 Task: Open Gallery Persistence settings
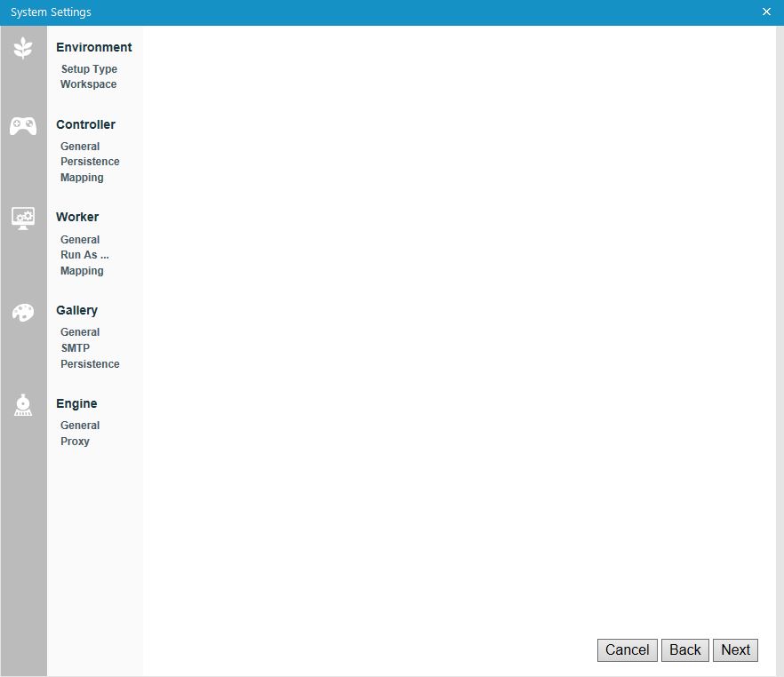point(90,363)
